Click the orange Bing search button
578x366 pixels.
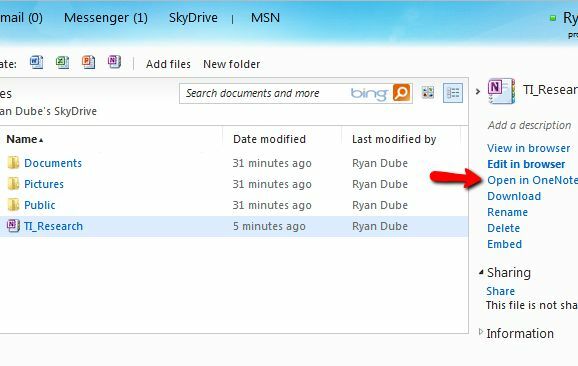(x=401, y=93)
